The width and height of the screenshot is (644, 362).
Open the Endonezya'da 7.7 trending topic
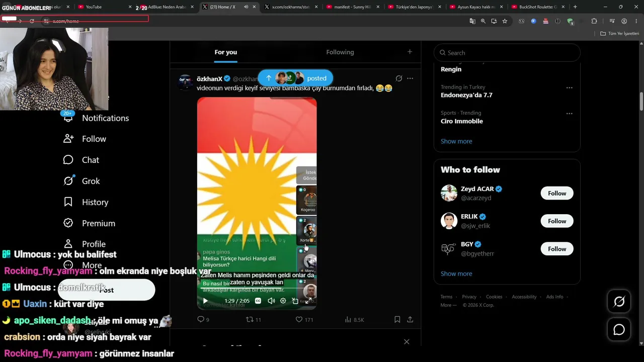click(466, 95)
